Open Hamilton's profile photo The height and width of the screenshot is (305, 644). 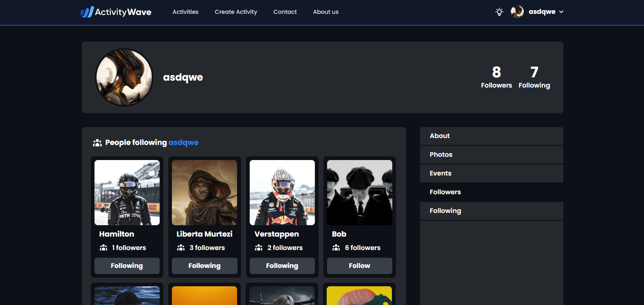127,193
